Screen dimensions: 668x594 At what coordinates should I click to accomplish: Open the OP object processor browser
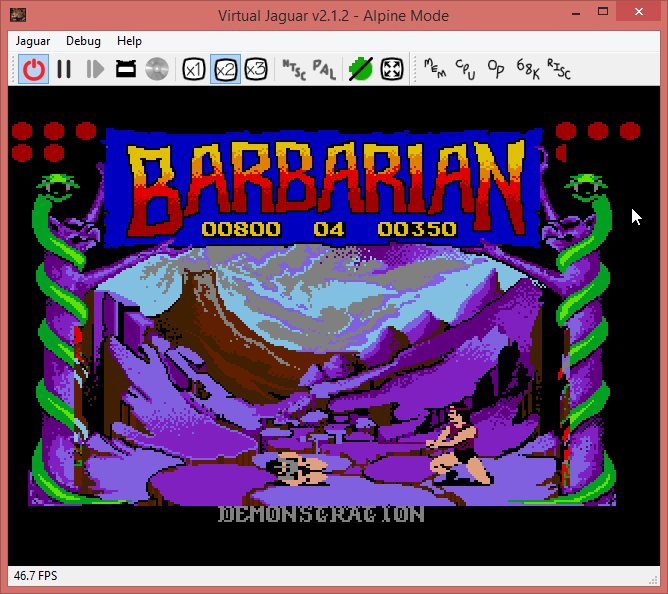tap(495, 69)
